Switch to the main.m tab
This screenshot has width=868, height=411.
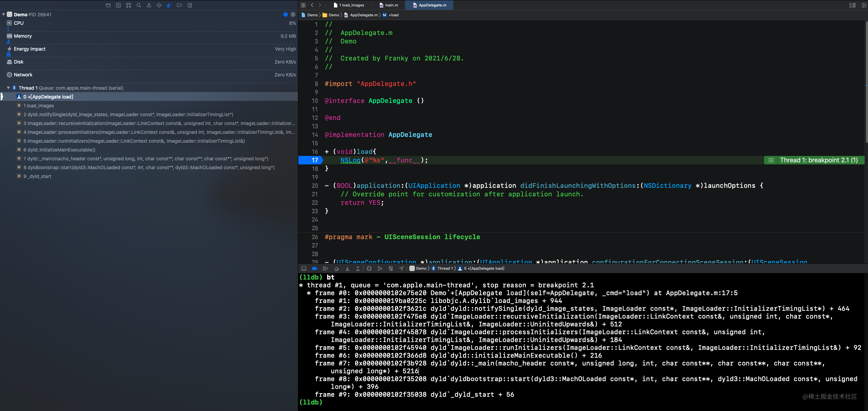(389, 5)
